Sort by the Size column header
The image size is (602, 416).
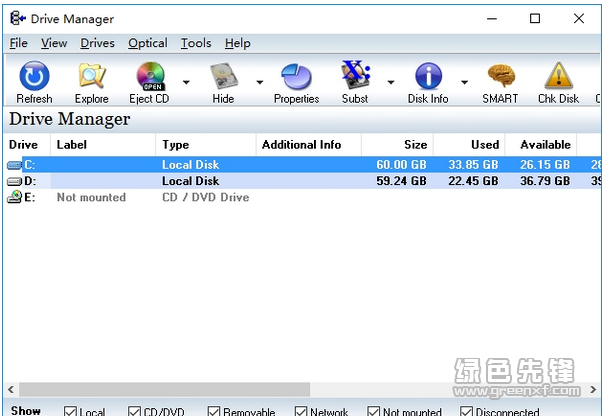click(397, 145)
